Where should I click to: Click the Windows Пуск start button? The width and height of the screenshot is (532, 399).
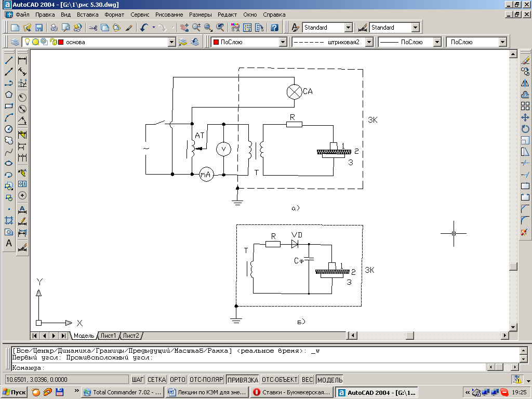[14, 392]
